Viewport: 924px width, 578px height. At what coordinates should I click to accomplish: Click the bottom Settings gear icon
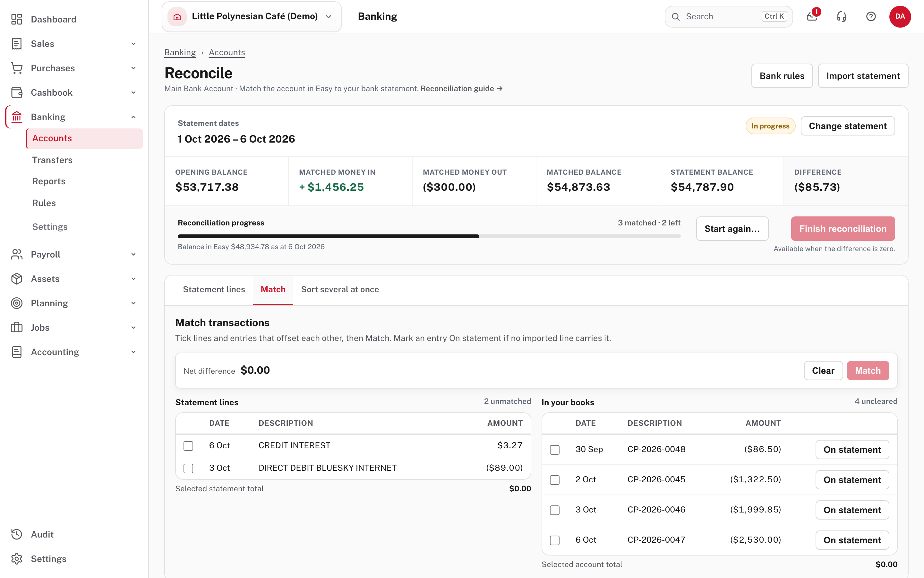click(16, 559)
